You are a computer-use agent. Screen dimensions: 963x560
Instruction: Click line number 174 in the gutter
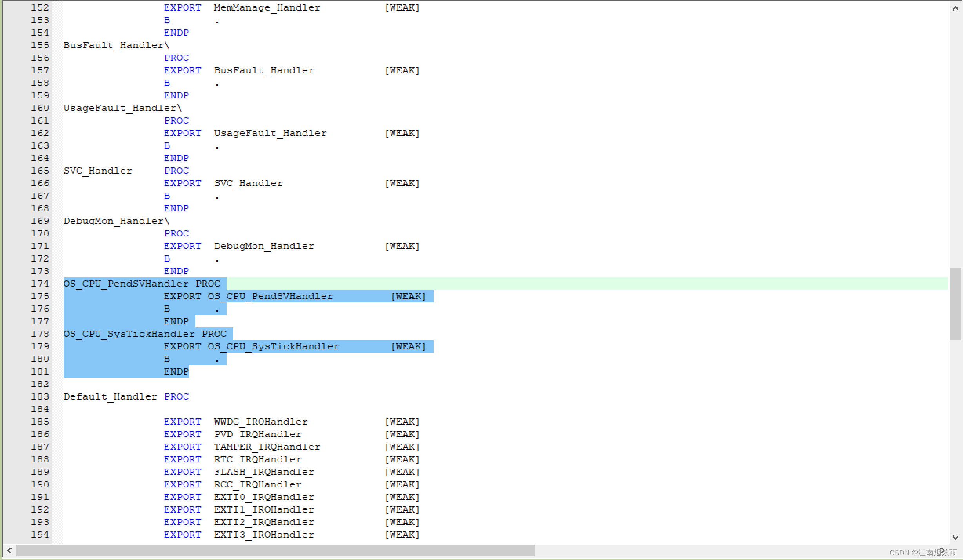click(x=40, y=284)
